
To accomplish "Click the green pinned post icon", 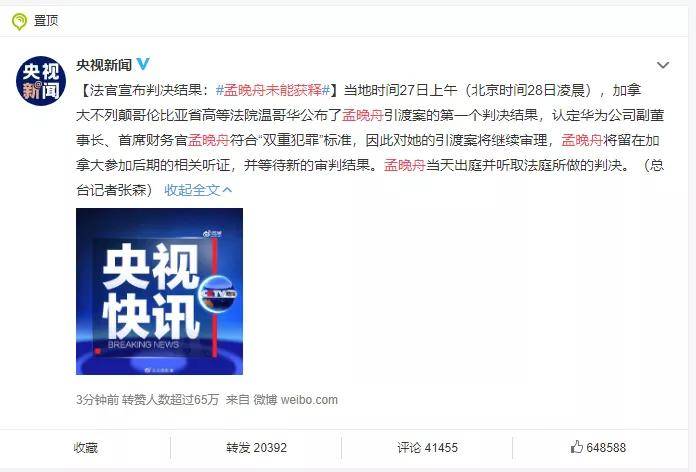I will 19,21.
